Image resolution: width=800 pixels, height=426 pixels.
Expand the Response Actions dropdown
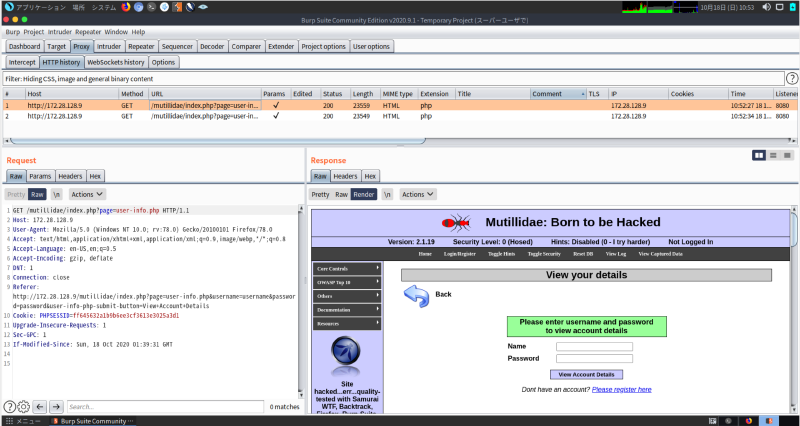point(417,194)
